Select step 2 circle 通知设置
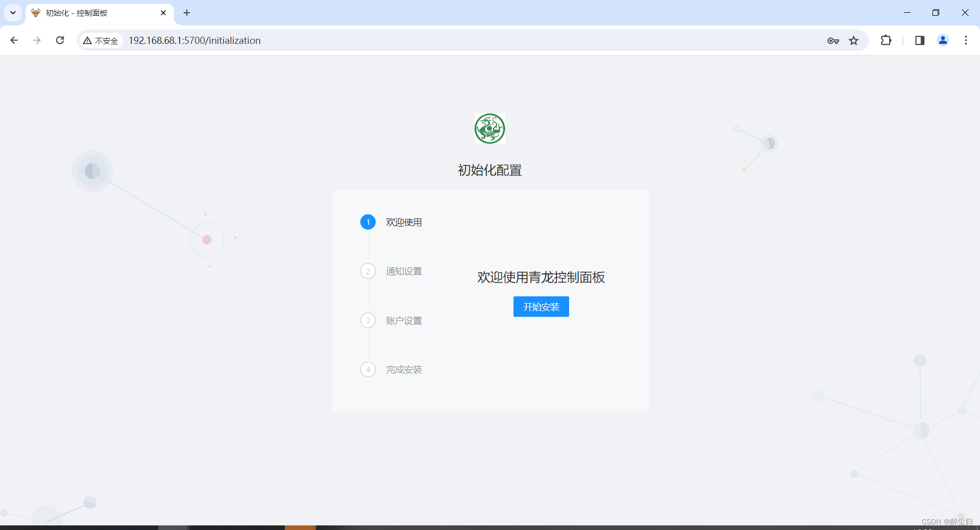 click(x=368, y=271)
